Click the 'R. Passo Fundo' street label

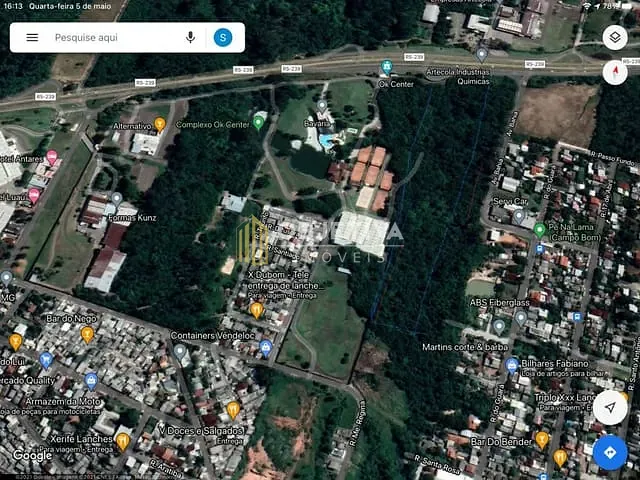tap(615, 158)
